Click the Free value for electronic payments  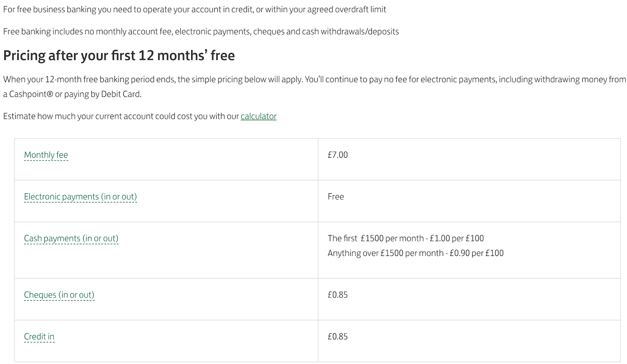coord(336,197)
